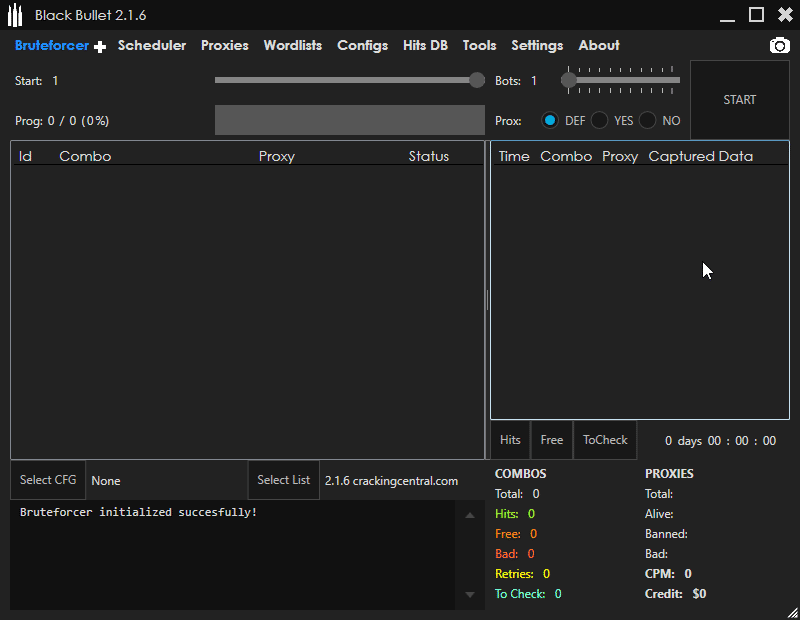Select the NO proxy radio button

(648, 120)
